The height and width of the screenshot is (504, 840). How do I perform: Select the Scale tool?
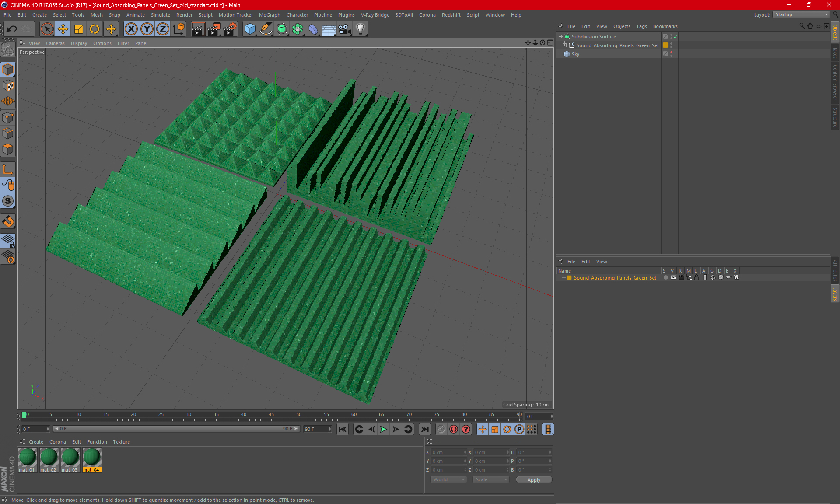(x=79, y=29)
